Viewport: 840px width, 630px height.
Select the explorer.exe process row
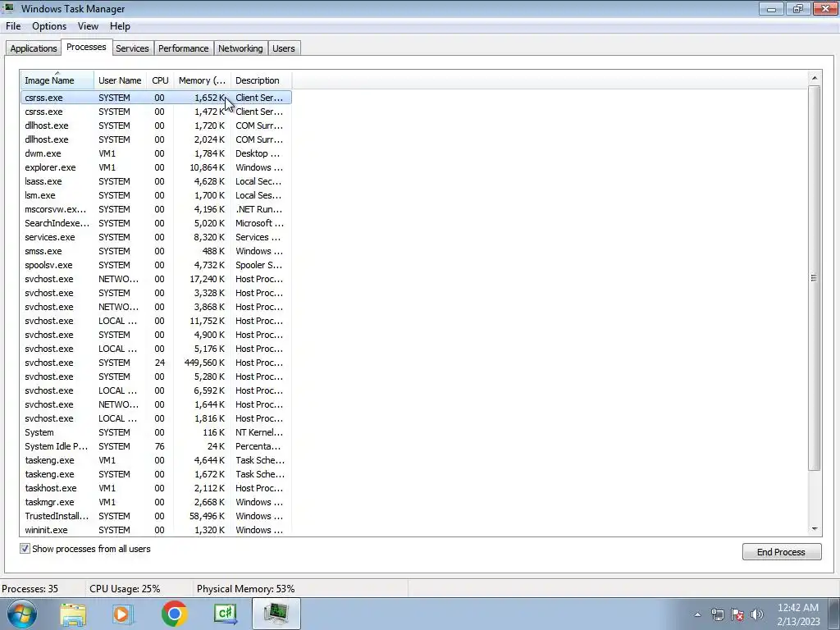(156, 167)
